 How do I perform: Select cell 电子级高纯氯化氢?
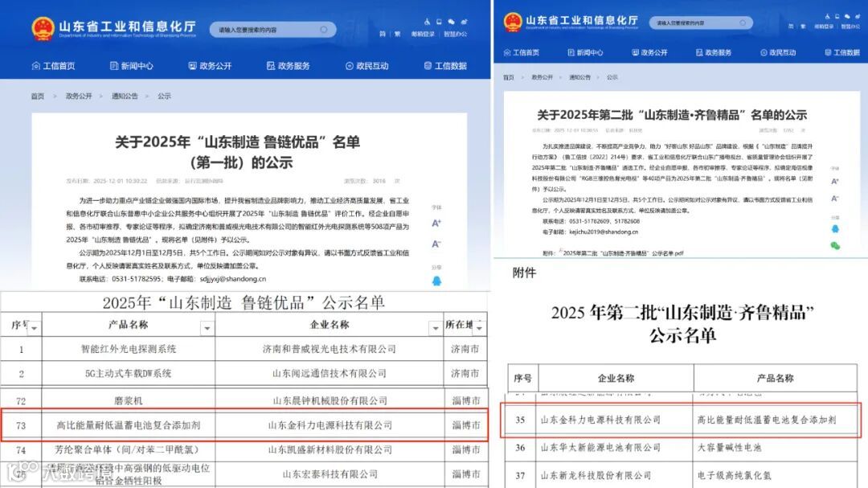click(776, 475)
